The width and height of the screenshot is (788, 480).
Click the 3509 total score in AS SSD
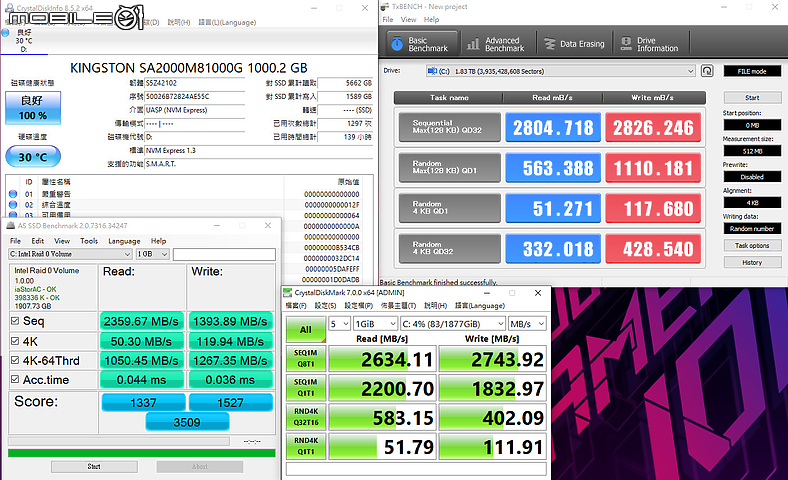[187, 422]
